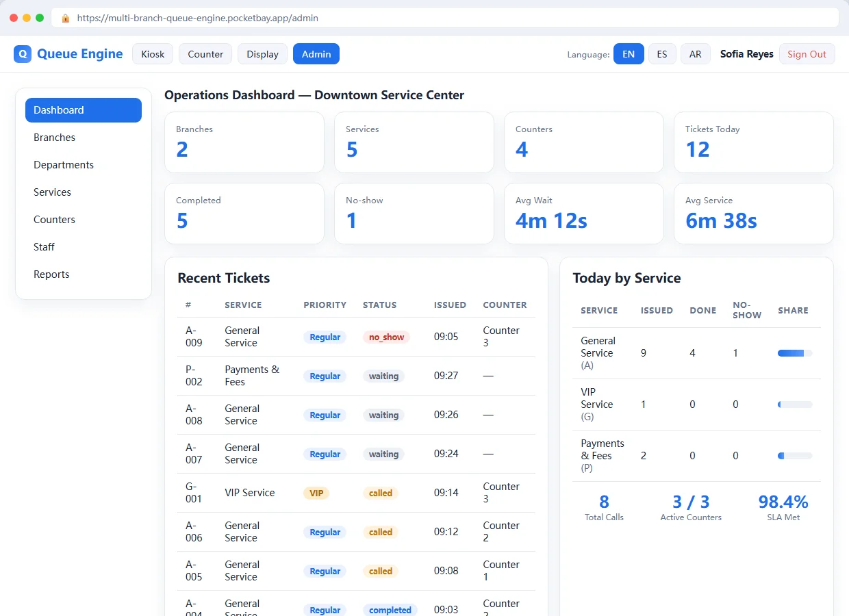
Task: Click Payments & Fees (P) row label
Action: tap(603, 456)
